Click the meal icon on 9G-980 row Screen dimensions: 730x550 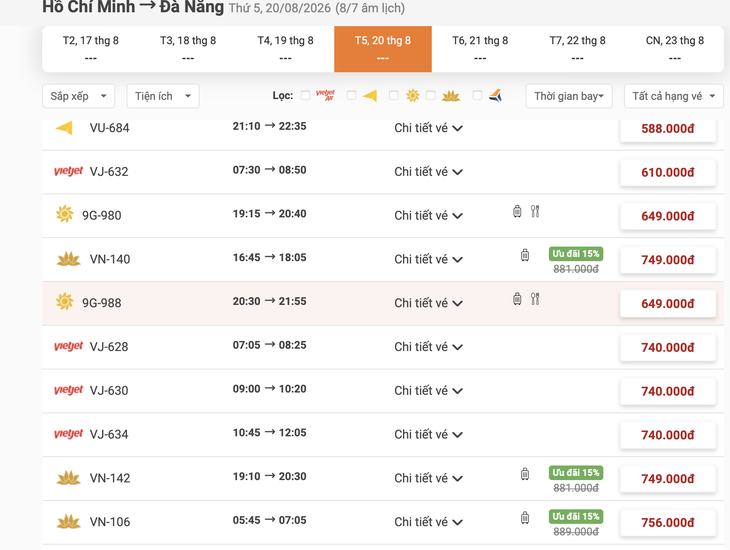(x=535, y=211)
